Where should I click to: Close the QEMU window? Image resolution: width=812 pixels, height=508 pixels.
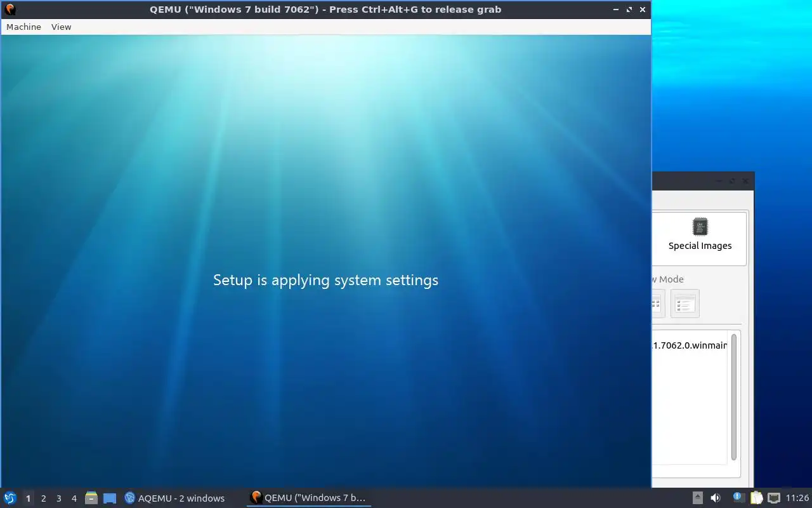pyautogui.click(x=643, y=10)
